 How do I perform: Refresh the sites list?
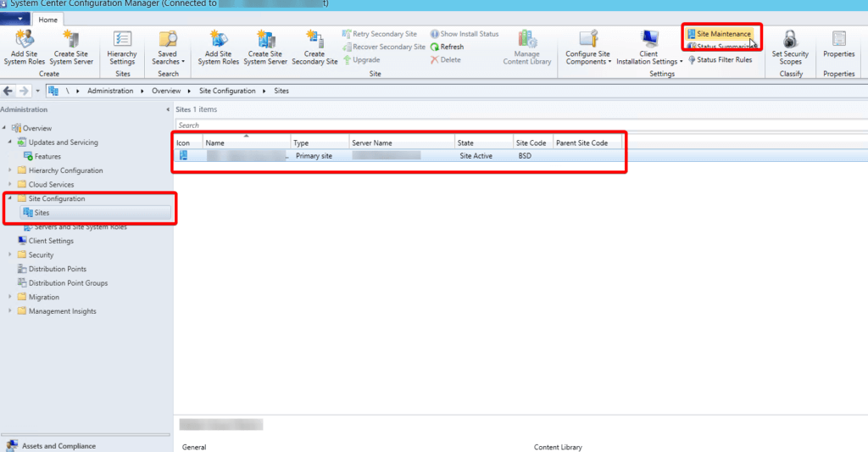pos(448,47)
